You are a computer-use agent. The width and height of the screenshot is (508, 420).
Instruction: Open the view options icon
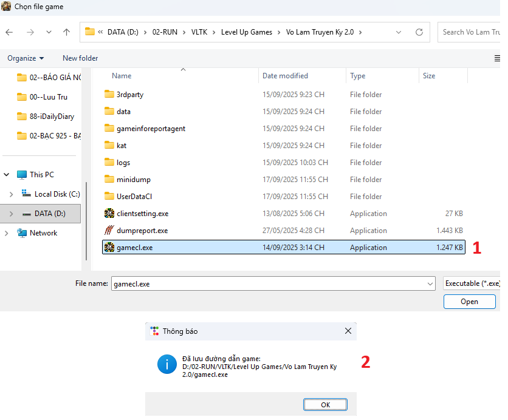coord(497,58)
